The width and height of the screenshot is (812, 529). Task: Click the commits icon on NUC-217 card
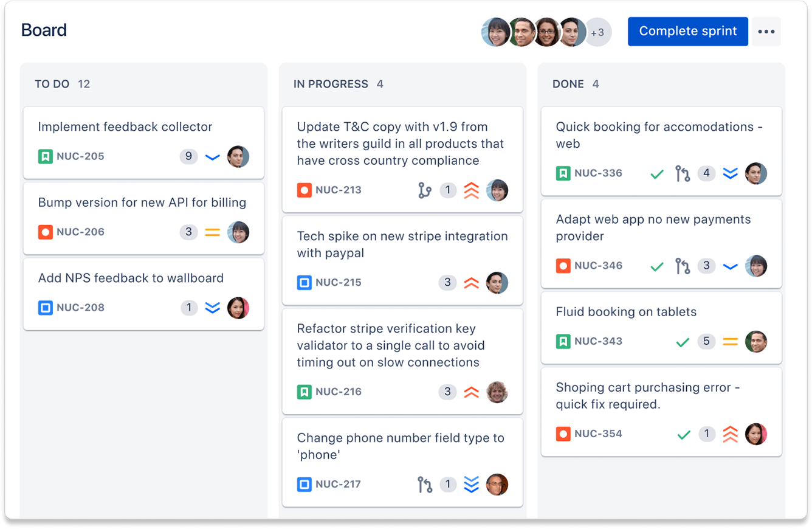click(425, 485)
